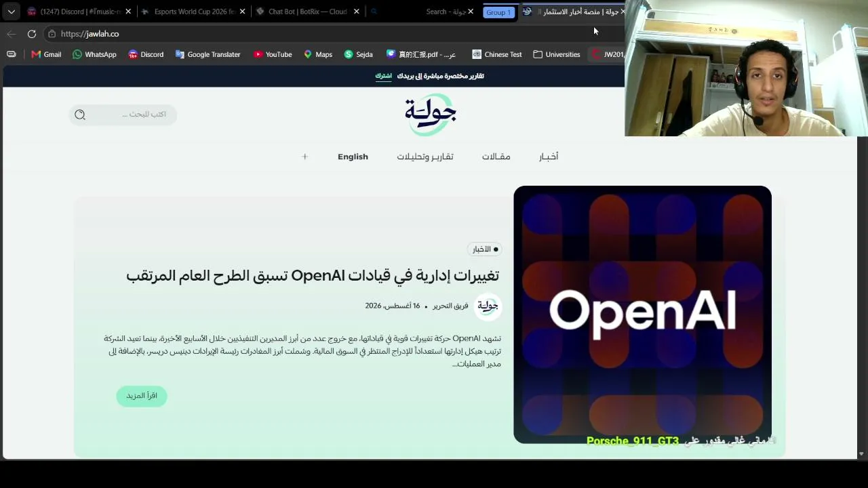Open the Google Translater bookmark
The width and height of the screenshot is (868, 488).
click(x=208, y=54)
